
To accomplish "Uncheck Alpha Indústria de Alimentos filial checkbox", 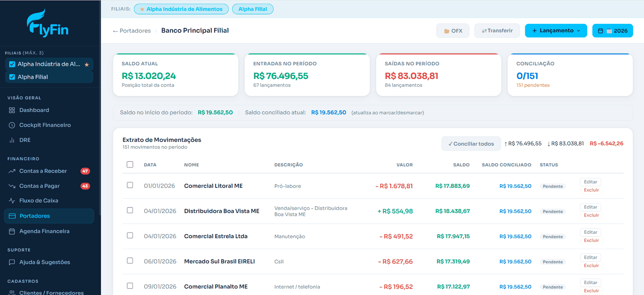I will pos(12,64).
